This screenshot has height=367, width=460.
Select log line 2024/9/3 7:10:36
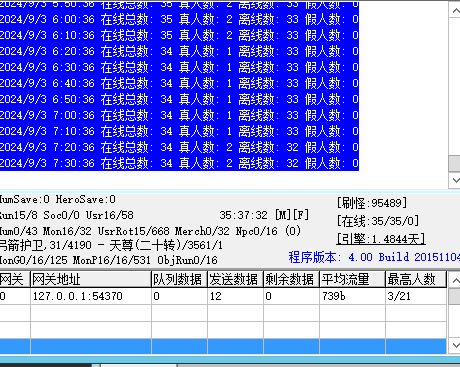pos(179,131)
